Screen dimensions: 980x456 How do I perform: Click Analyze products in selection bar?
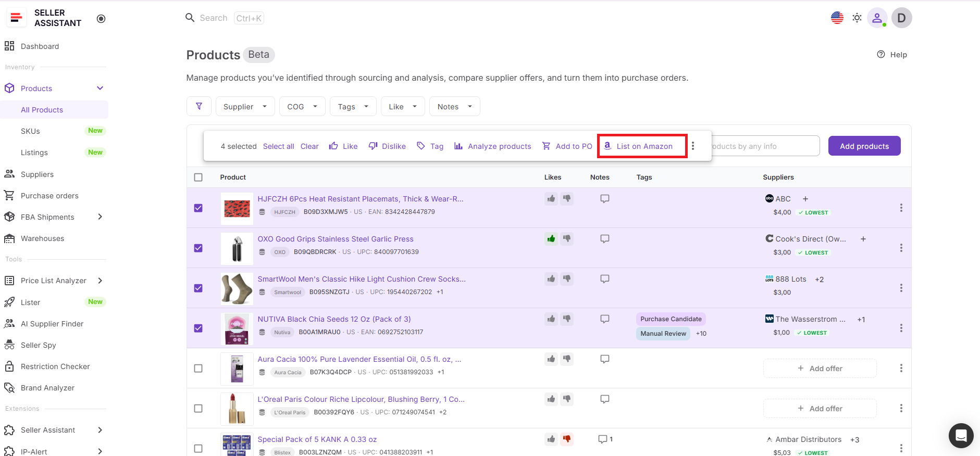(x=492, y=146)
